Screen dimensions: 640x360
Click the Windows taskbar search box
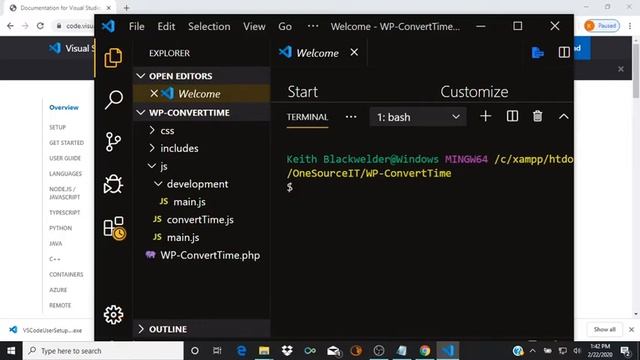pos(103,351)
